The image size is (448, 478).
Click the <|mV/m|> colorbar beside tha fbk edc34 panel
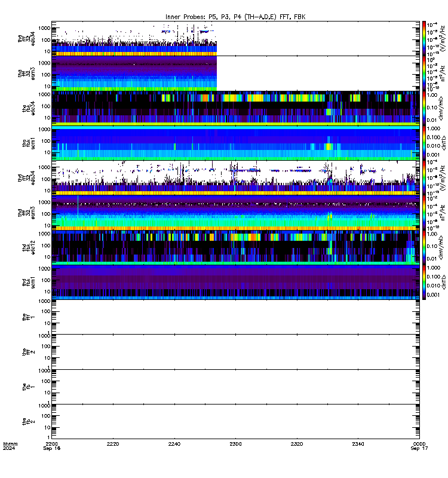tap(424, 108)
